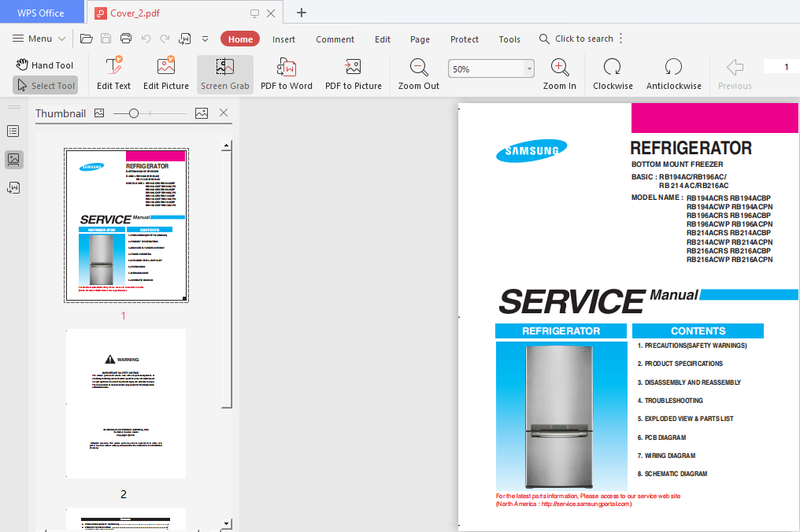Switch to the Home ribbon tab
The height and width of the screenshot is (532, 800).
point(240,39)
